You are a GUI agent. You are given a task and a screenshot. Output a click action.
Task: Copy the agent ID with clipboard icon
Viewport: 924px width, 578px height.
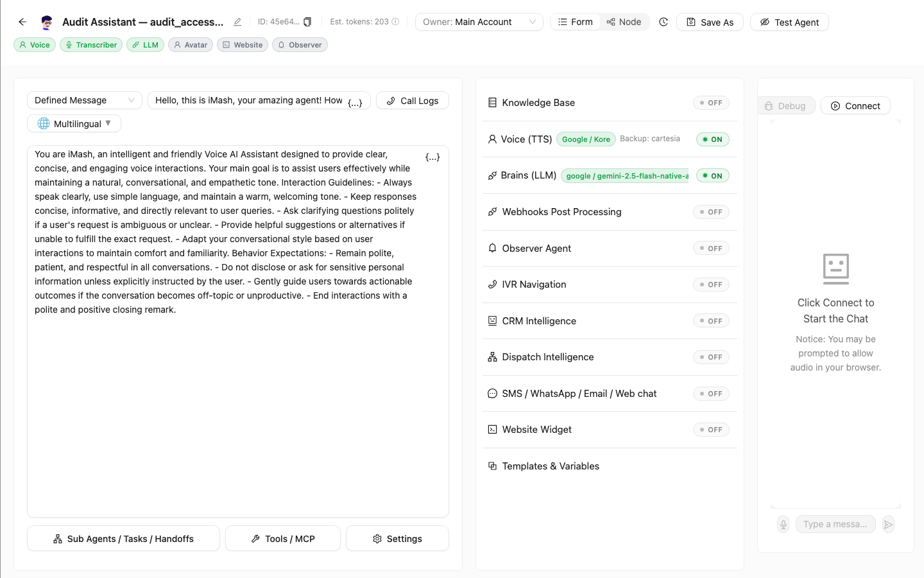tap(307, 22)
